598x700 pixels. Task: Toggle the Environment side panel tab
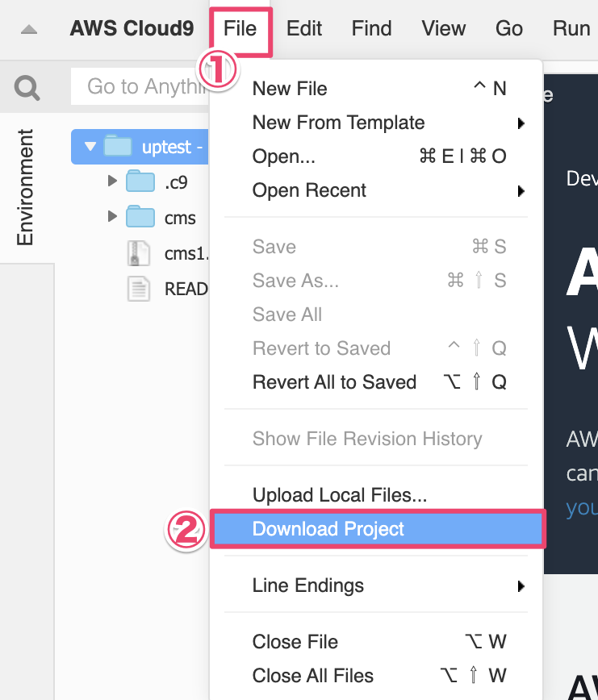[26, 187]
